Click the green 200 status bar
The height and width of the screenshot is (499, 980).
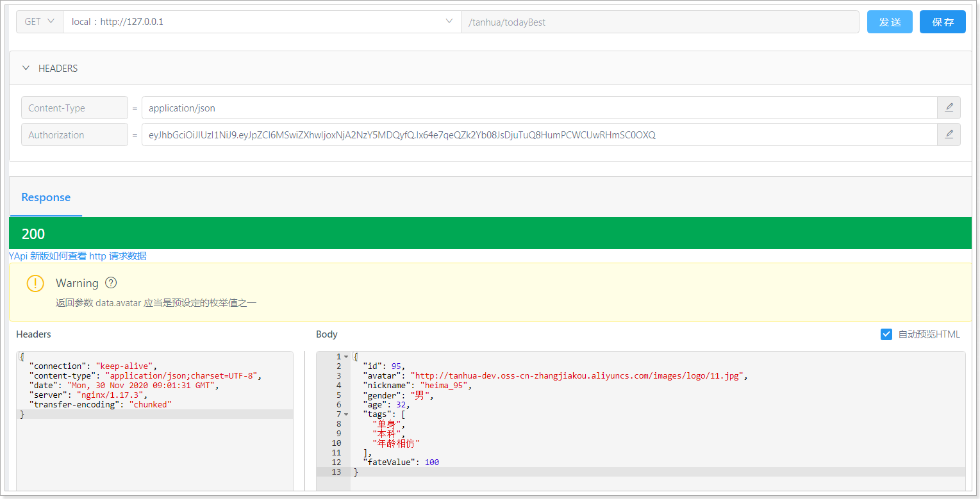coord(490,233)
